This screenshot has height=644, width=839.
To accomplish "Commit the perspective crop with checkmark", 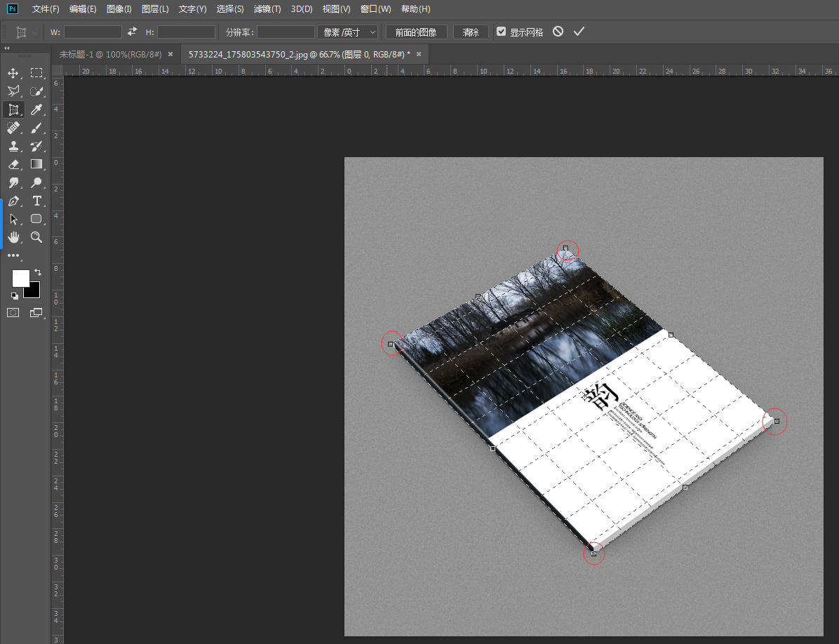I will click(x=579, y=32).
